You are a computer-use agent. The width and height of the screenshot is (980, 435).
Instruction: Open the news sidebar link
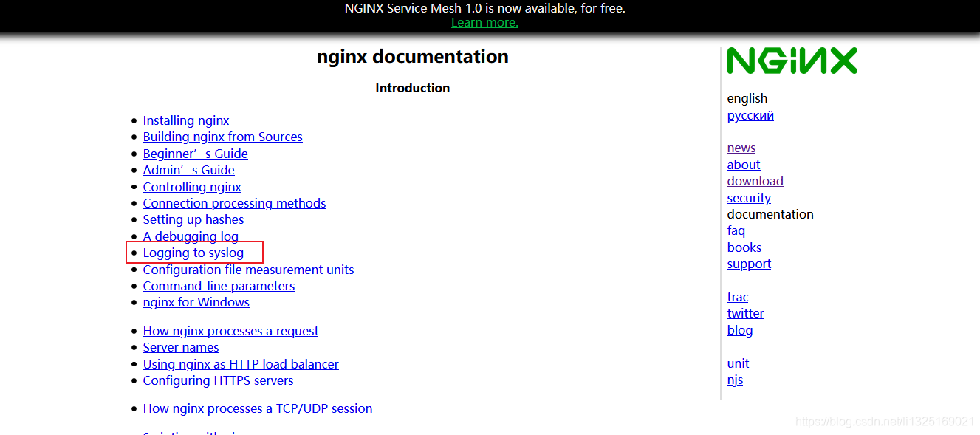(741, 148)
